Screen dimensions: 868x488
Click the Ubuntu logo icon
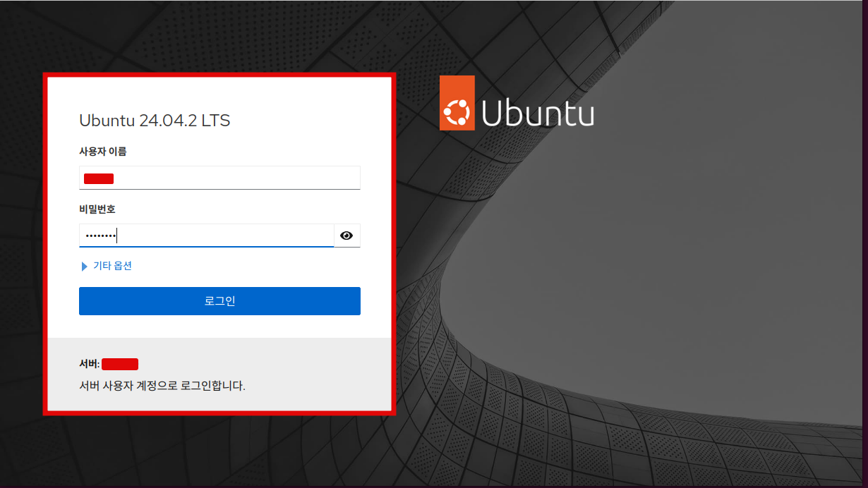pyautogui.click(x=457, y=103)
